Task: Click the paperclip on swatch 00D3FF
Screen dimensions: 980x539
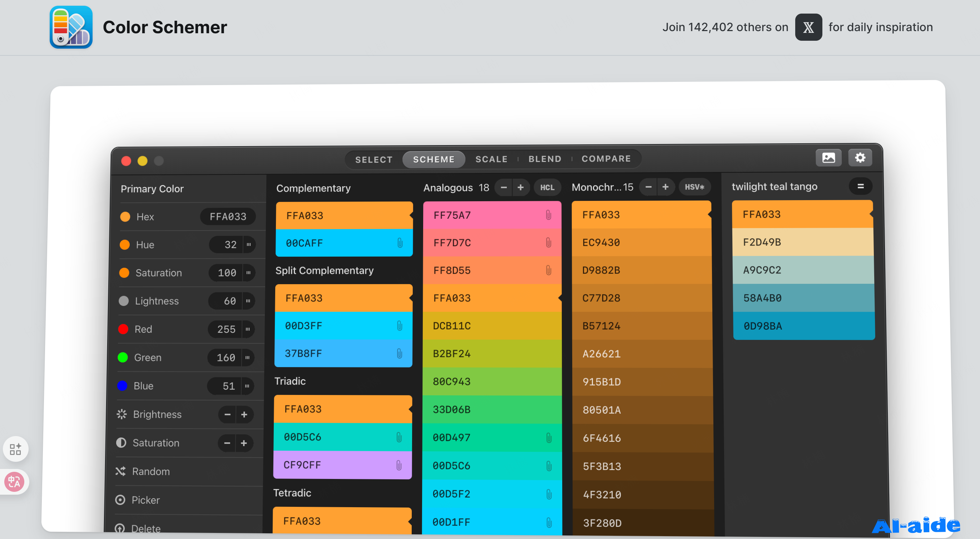Action: (400, 326)
